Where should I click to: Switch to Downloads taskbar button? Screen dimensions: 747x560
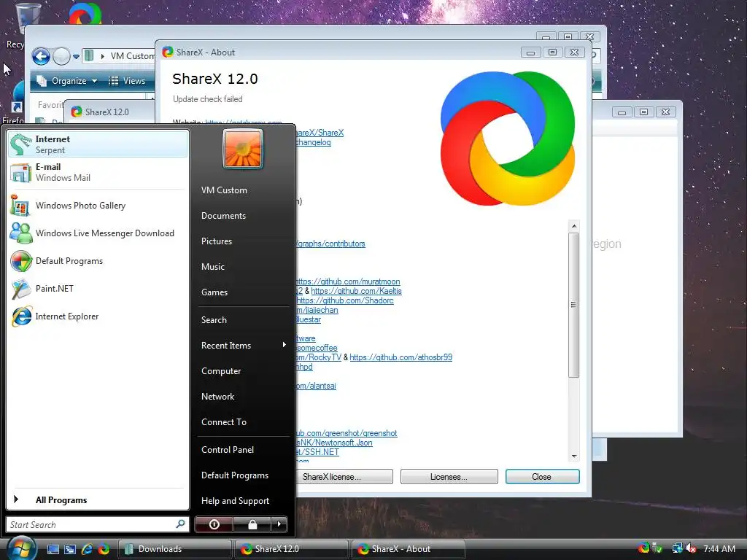tap(175, 549)
